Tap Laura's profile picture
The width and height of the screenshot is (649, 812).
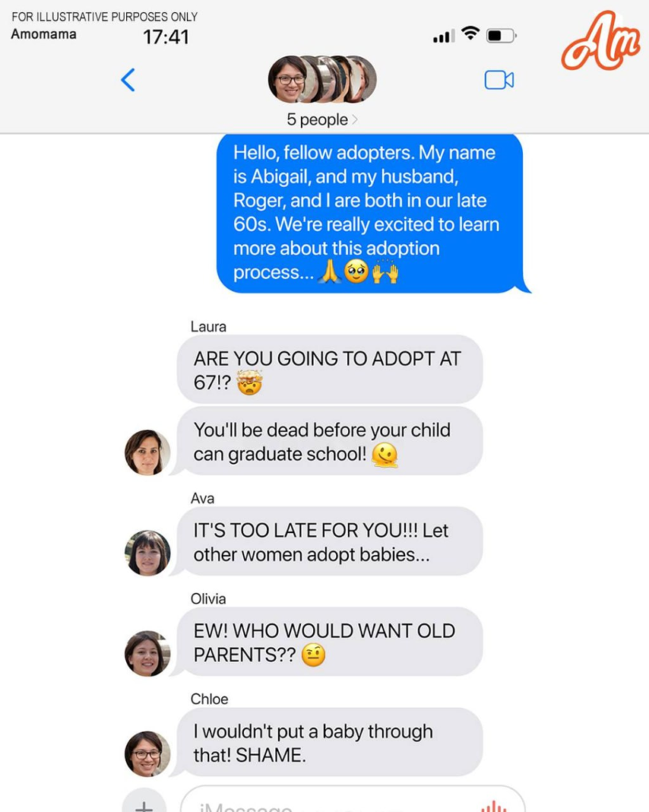tap(147, 452)
